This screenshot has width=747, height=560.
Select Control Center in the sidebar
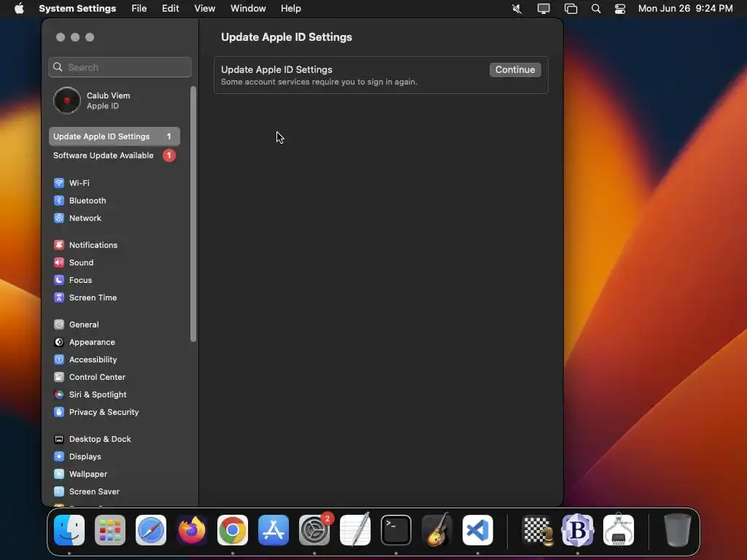point(115,377)
